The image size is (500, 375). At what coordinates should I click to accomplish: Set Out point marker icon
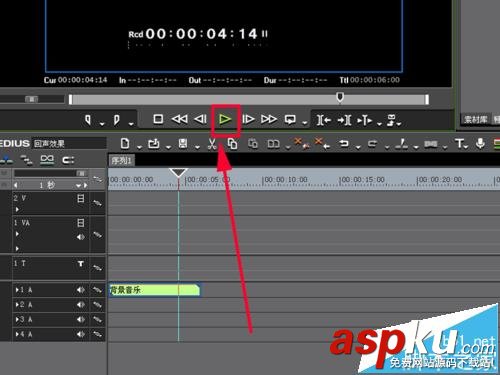click(117, 120)
